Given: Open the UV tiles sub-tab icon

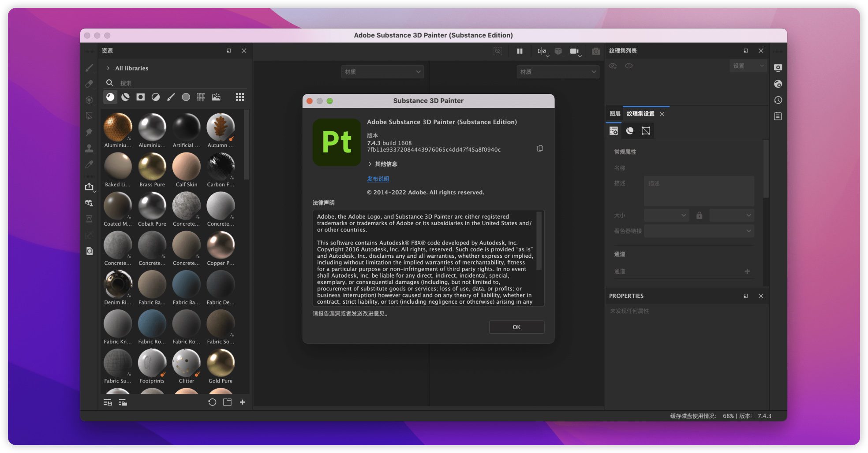Looking at the screenshot, I should (646, 130).
